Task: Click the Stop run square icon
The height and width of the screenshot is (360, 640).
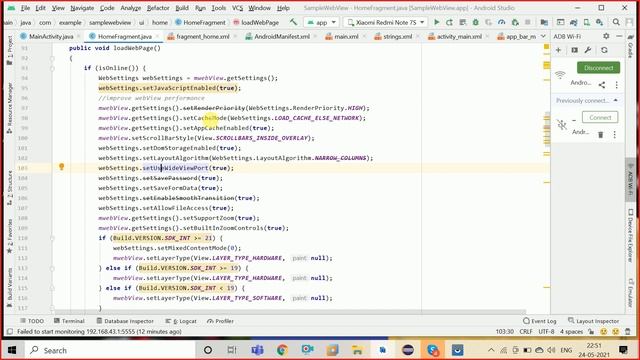Action: tap(528, 22)
